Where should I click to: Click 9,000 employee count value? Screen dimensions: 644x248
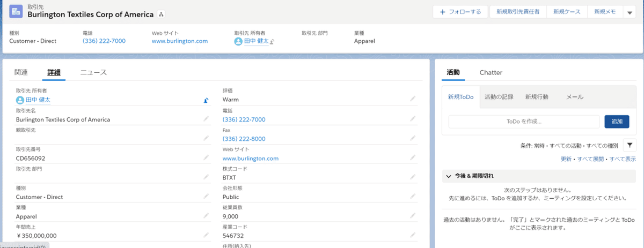click(x=231, y=216)
